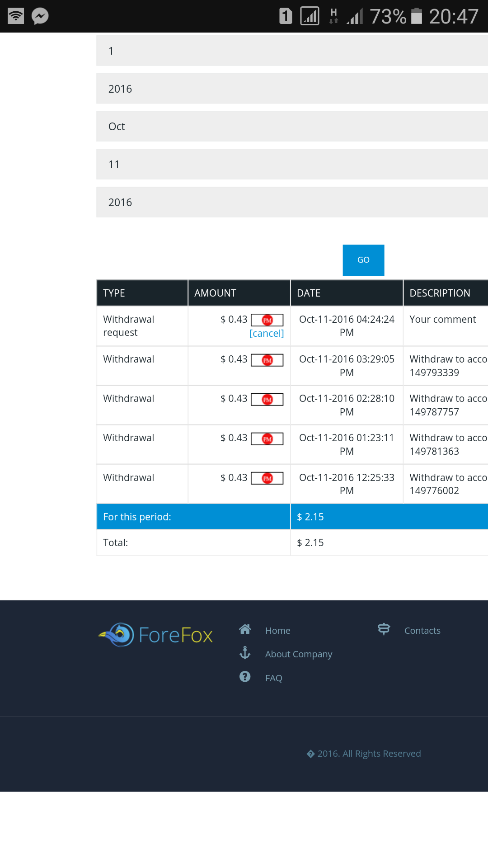
Task: Tap the WiFi status bar icon
Action: [16, 16]
